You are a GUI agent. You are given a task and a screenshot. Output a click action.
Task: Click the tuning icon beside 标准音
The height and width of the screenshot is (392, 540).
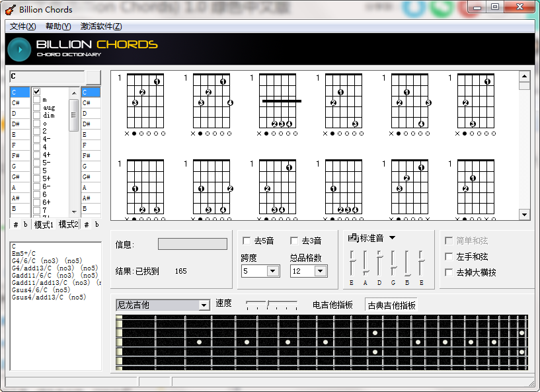(353, 238)
